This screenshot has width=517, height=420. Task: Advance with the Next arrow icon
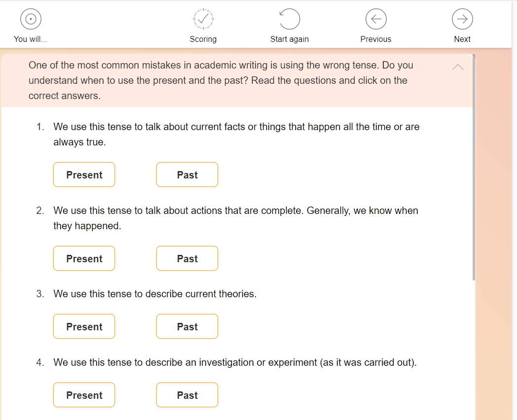pos(462,19)
